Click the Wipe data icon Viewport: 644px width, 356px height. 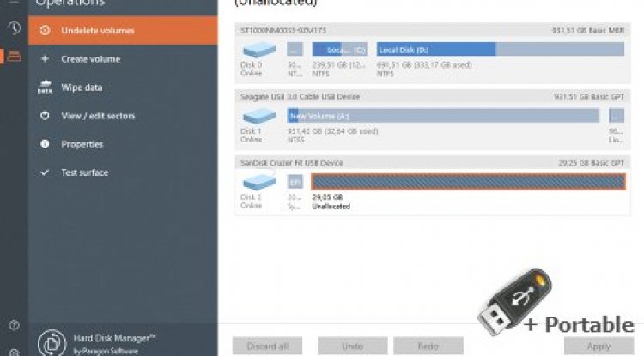coord(45,87)
